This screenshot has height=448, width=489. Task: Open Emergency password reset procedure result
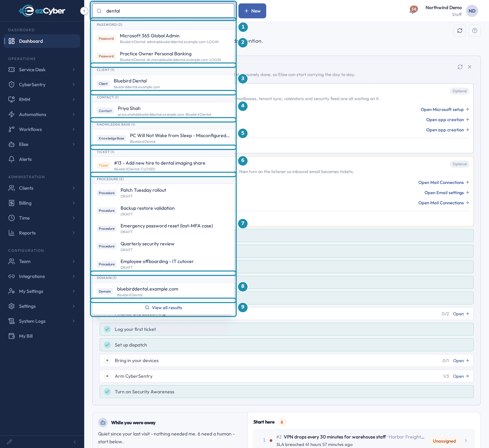163,229
